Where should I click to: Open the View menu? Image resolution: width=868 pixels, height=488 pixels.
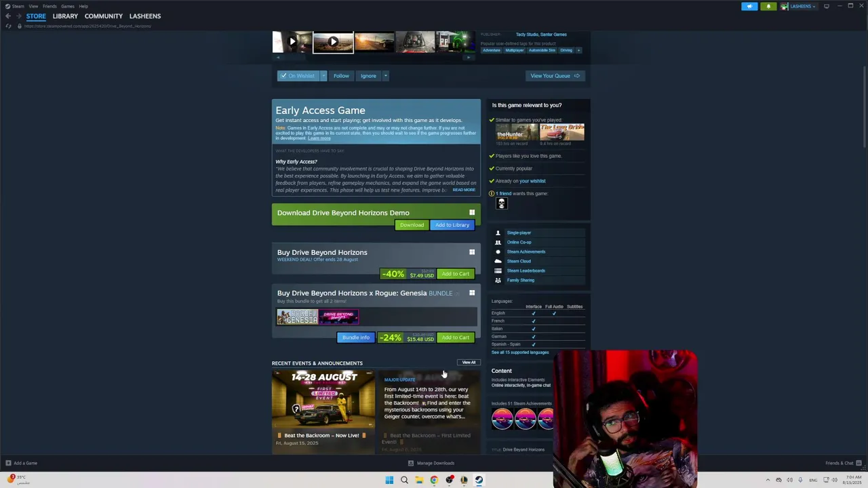coord(33,6)
